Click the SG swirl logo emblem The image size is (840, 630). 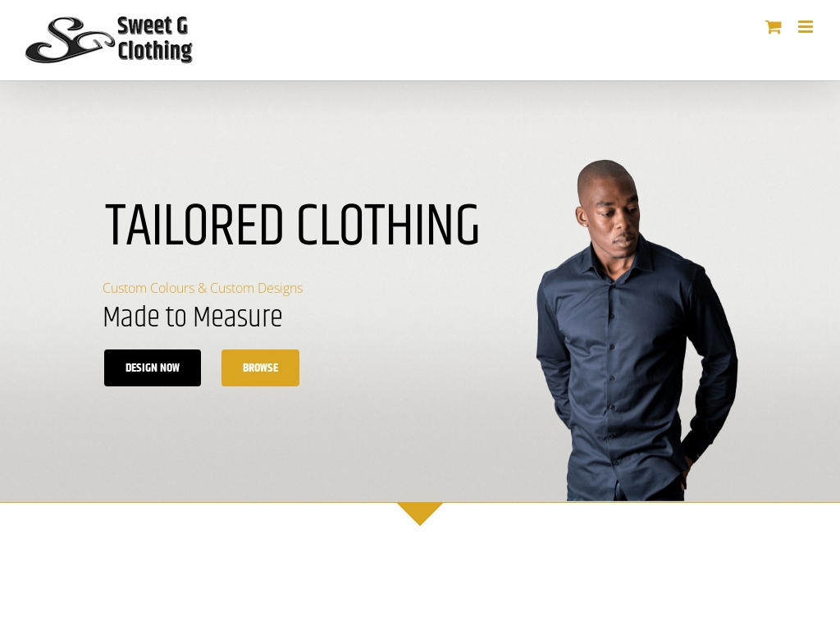(x=70, y=39)
